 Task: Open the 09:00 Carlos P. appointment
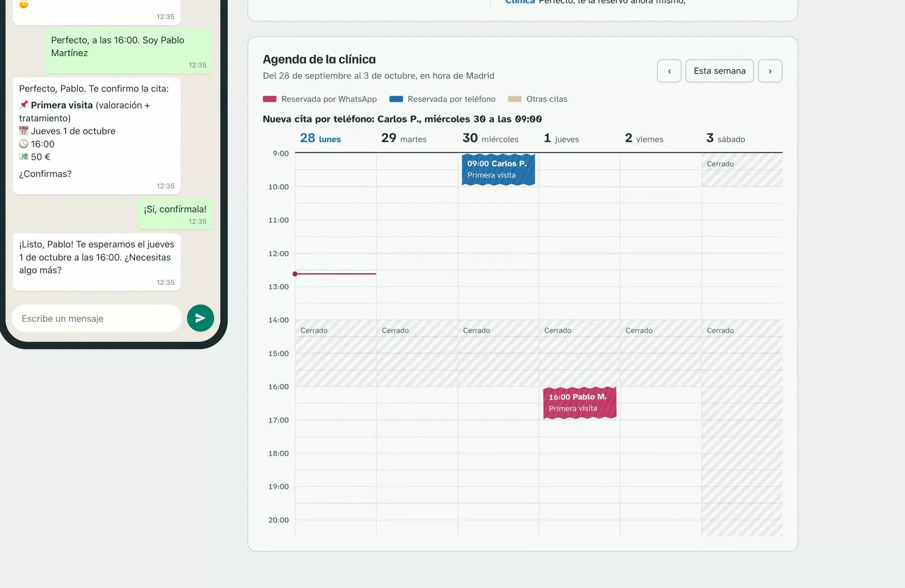tap(498, 169)
